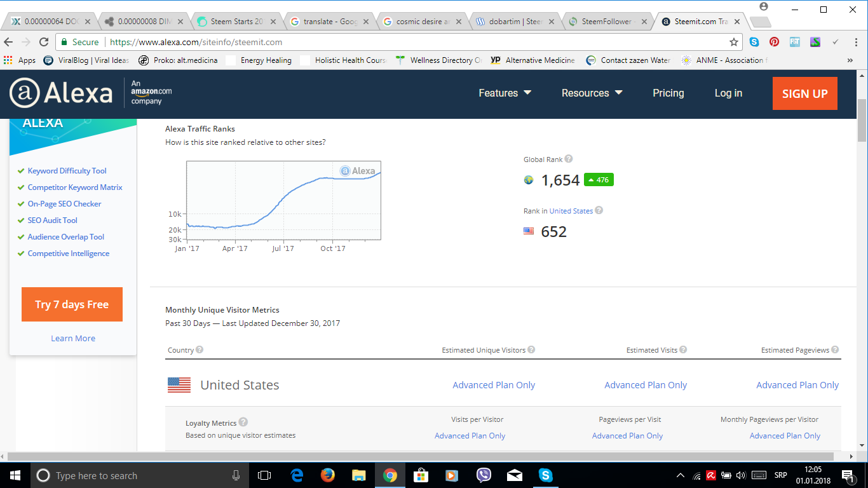Open Windows Start menu
Viewport: 868px width, 488px height.
click(15, 475)
